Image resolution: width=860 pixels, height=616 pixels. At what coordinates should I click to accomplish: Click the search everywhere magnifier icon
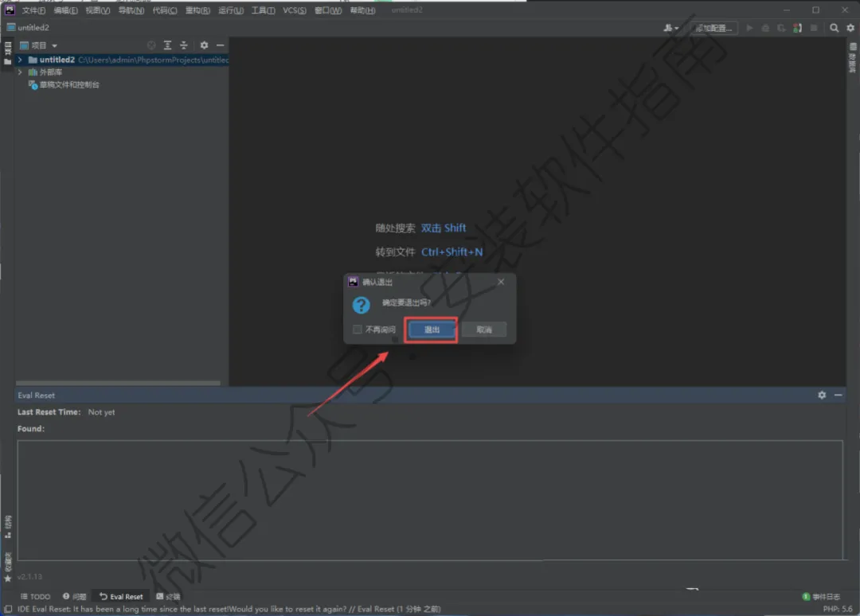[835, 28]
